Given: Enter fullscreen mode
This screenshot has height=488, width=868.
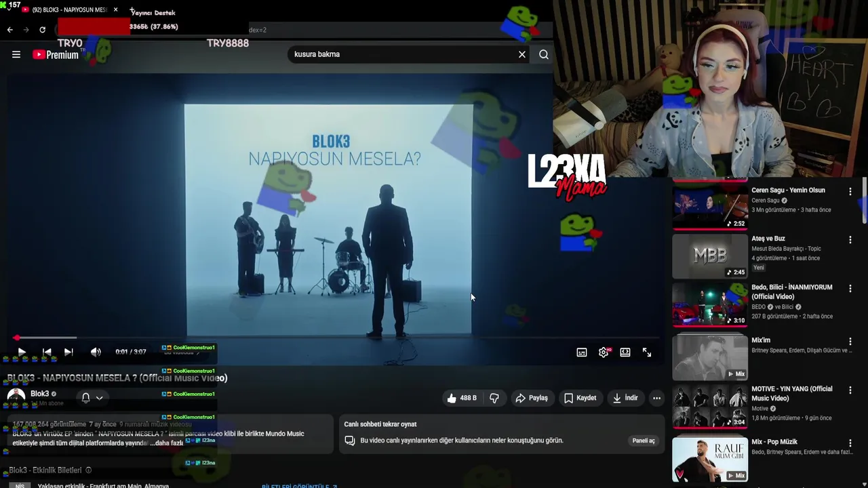Looking at the screenshot, I should 647,352.
